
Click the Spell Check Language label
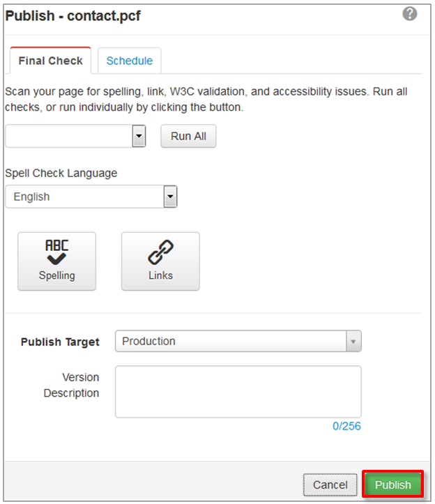click(x=61, y=173)
